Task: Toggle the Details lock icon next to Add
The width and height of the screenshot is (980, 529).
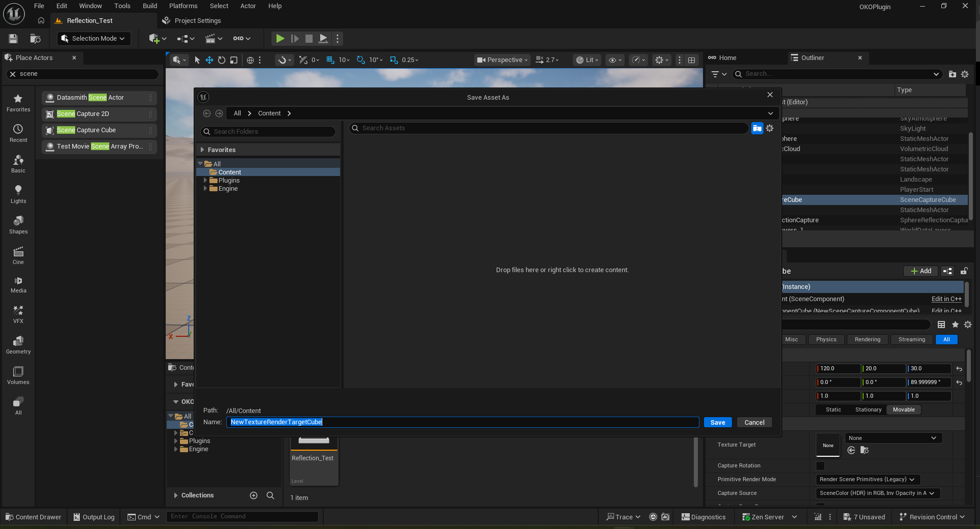Action: [964, 271]
